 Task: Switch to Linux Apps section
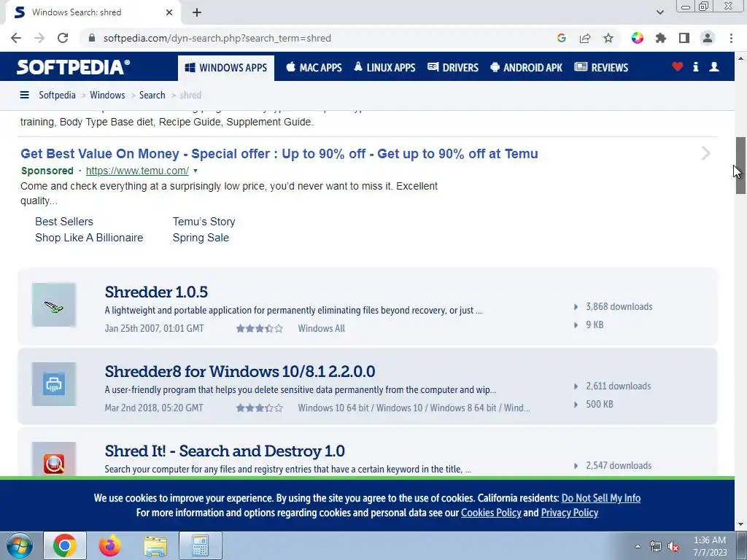(x=384, y=68)
